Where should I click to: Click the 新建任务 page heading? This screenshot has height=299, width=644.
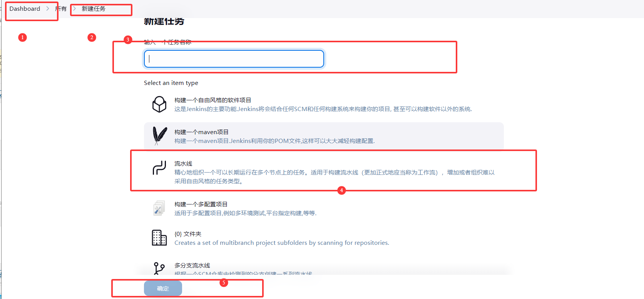point(164,22)
